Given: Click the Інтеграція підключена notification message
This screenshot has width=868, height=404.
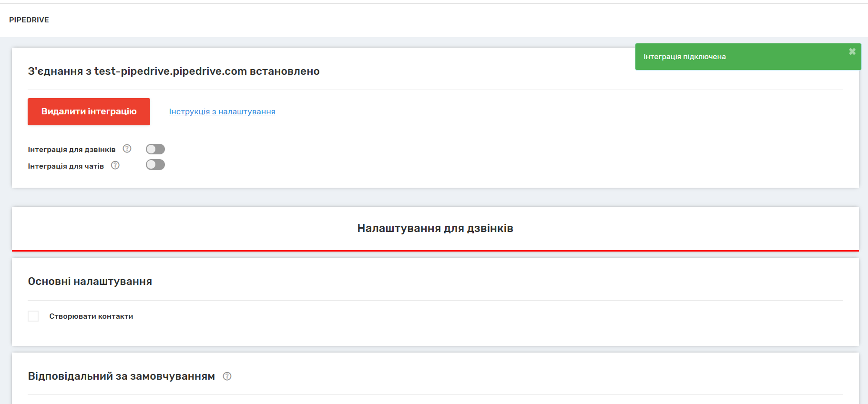Looking at the screenshot, I should 684,57.
